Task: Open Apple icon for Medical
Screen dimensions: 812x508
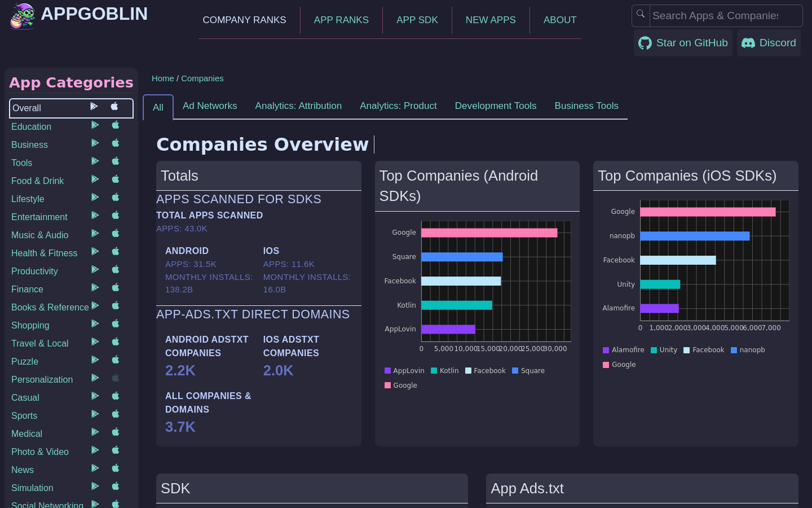Action: (116, 432)
